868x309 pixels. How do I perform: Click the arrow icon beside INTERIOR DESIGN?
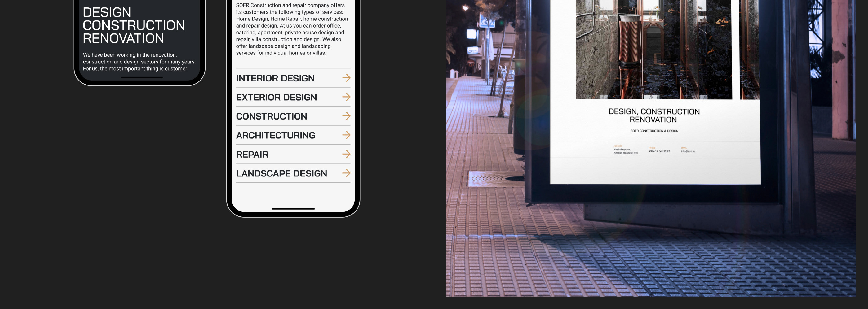346,78
